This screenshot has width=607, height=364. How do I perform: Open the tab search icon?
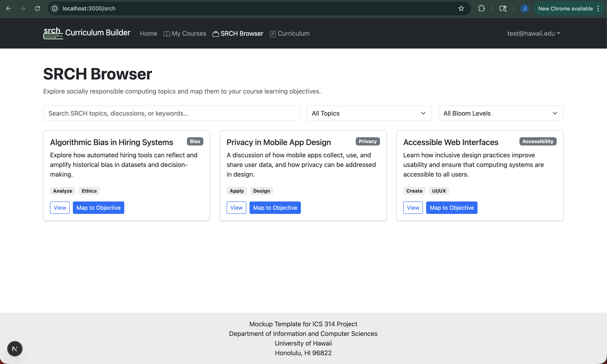click(x=503, y=9)
